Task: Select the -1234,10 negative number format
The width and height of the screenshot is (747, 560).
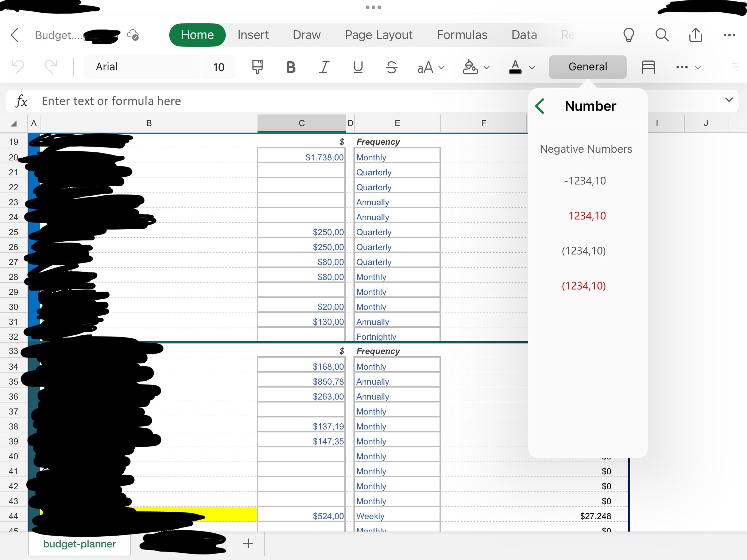Action: (585, 181)
